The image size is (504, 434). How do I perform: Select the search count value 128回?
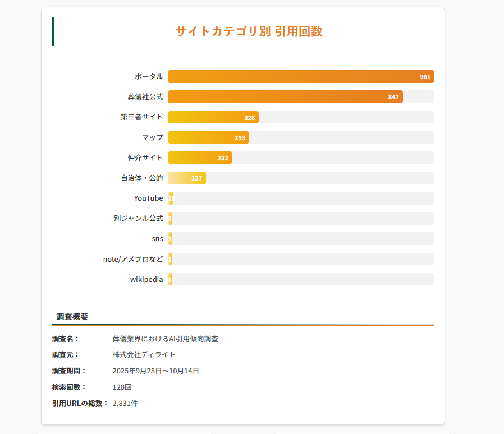pos(122,387)
